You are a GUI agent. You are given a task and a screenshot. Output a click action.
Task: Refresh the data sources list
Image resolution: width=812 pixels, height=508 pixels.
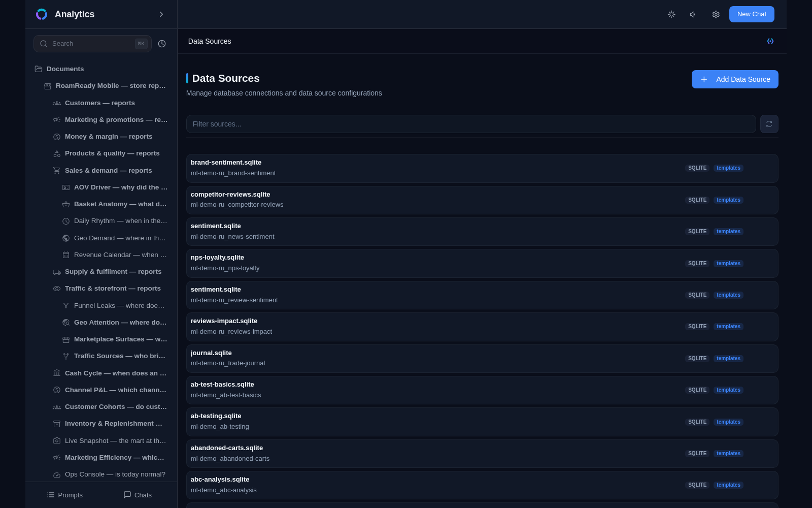pyautogui.click(x=769, y=124)
